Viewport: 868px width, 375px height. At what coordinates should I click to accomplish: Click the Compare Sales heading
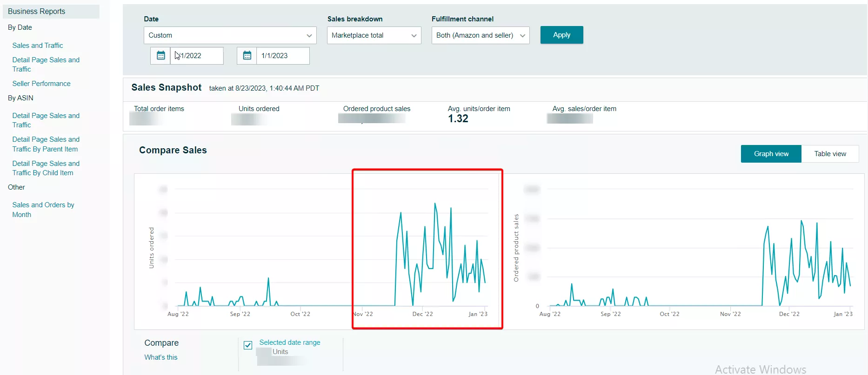173,150
